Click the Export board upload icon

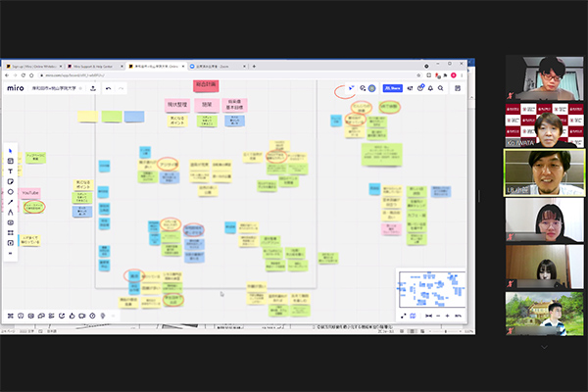tap(93, 88)
